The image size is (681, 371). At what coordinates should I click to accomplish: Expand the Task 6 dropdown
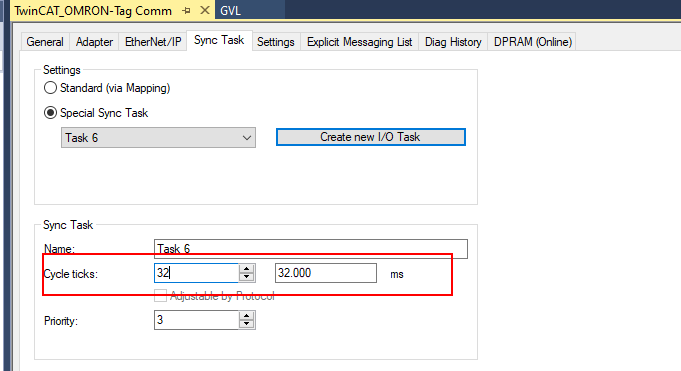pos(158,138)
